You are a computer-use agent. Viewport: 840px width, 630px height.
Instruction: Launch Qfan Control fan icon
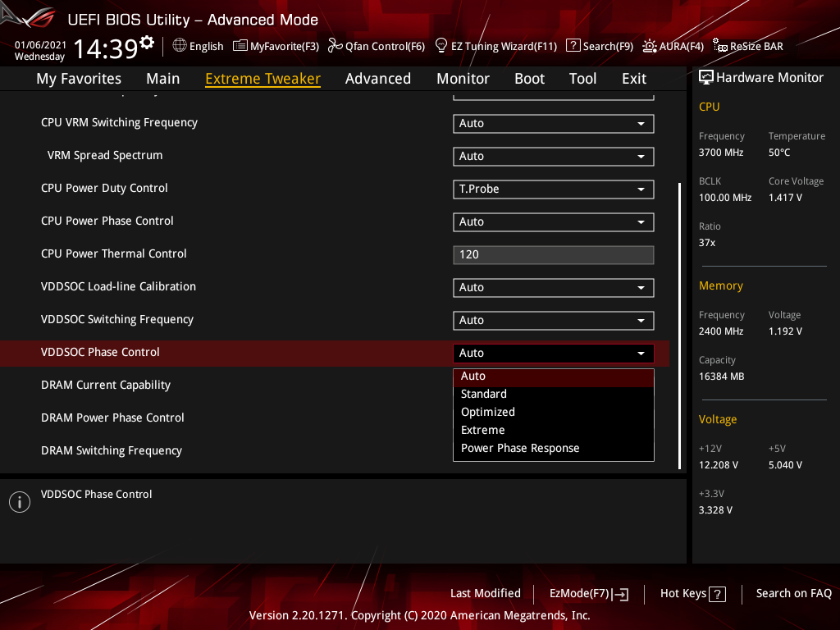point(335,46)
